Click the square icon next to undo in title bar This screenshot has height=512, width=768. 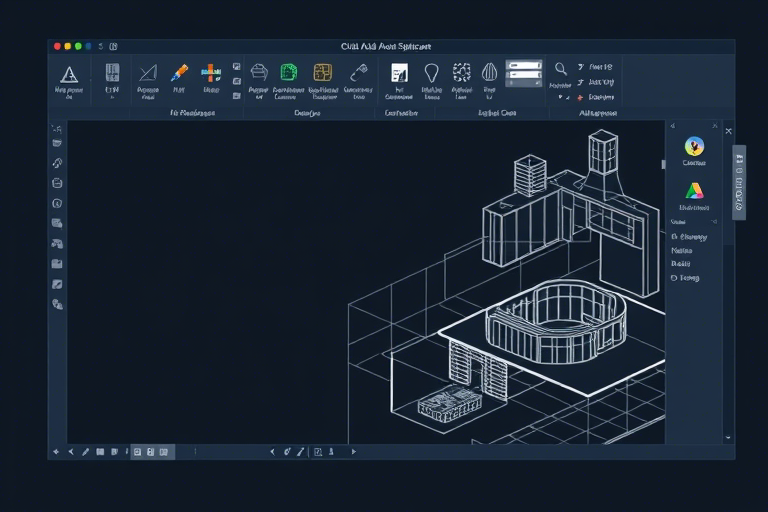114,46
